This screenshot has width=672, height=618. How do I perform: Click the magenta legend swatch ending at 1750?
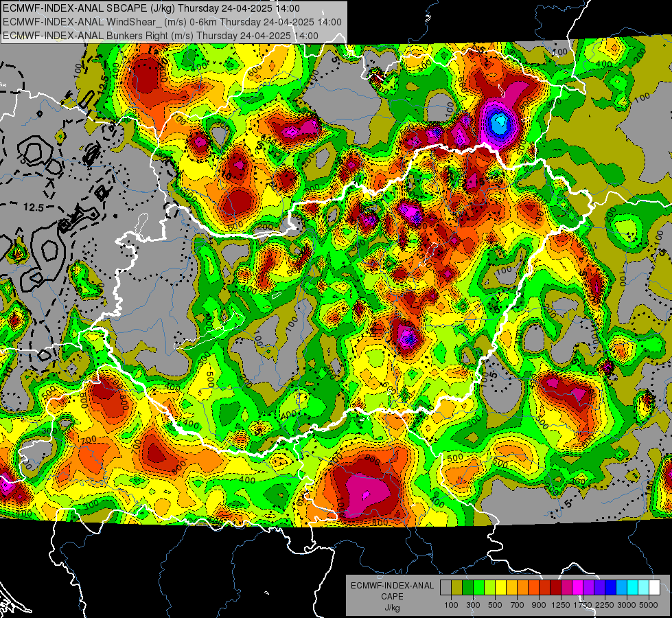(x=578, y=588)
